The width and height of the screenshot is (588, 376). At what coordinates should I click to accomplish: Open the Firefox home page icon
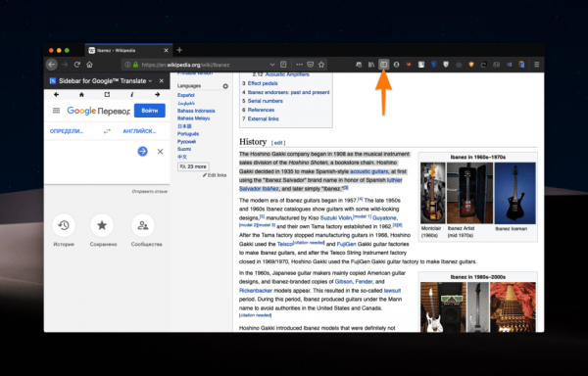pos(89,65)
